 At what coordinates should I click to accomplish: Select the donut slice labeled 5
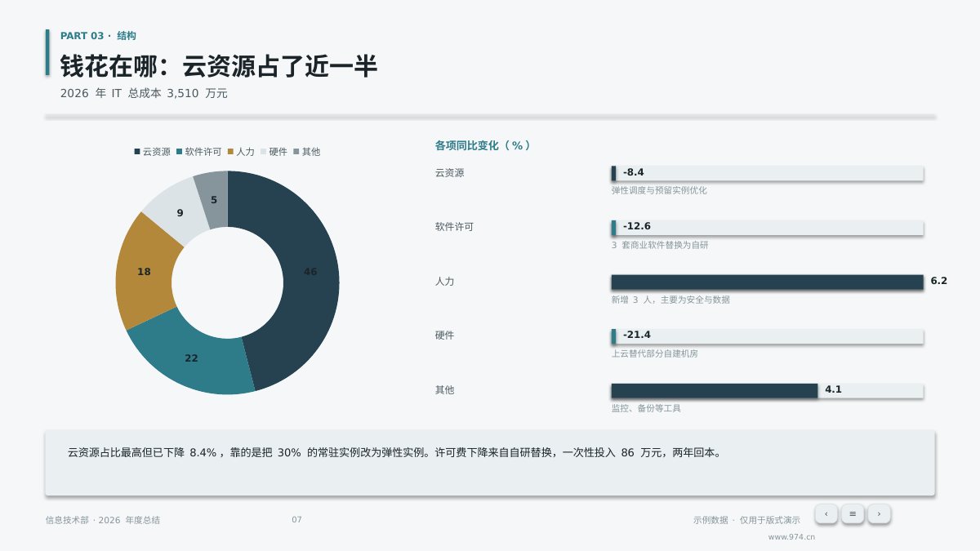coord(214,199)
